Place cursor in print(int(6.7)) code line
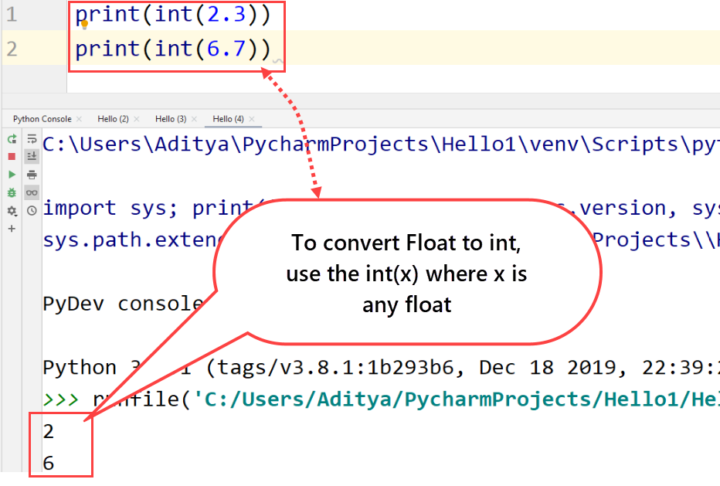The image size is (720, 486). point(170,49)
